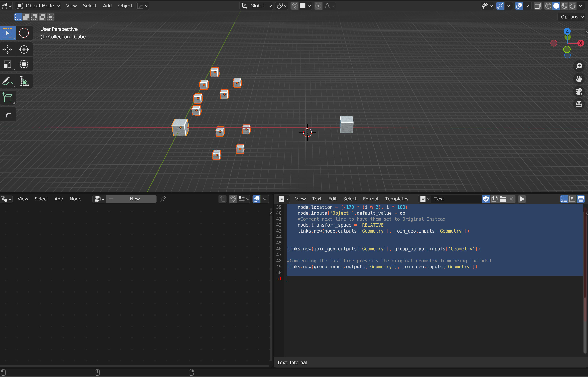Open the Node menu in node editor

point(76,198)
